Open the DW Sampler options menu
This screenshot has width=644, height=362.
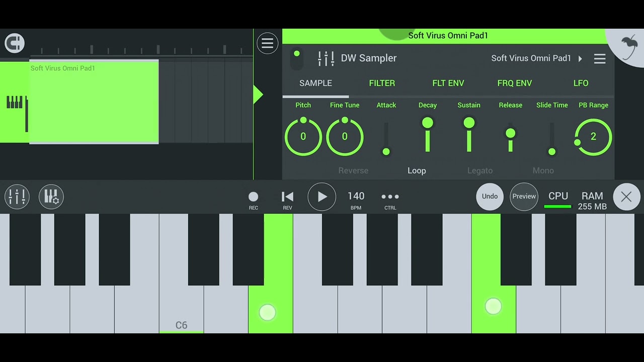tap(599, 59)
